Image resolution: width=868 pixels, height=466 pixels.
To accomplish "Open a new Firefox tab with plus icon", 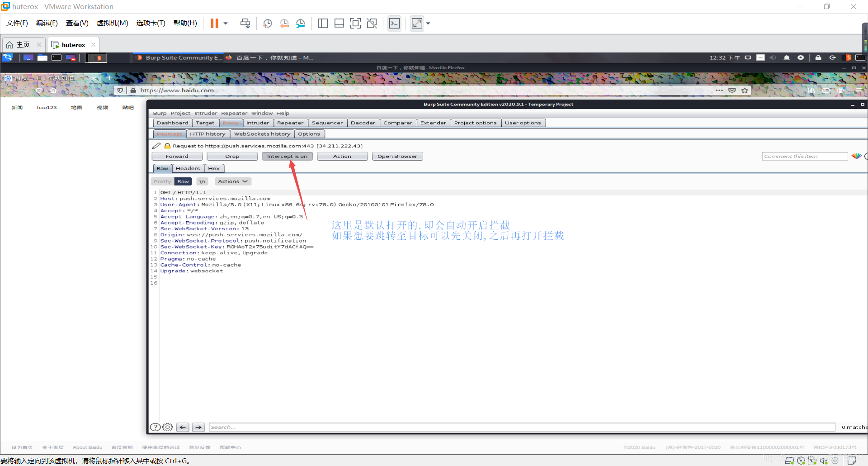I will click(109, 78).
